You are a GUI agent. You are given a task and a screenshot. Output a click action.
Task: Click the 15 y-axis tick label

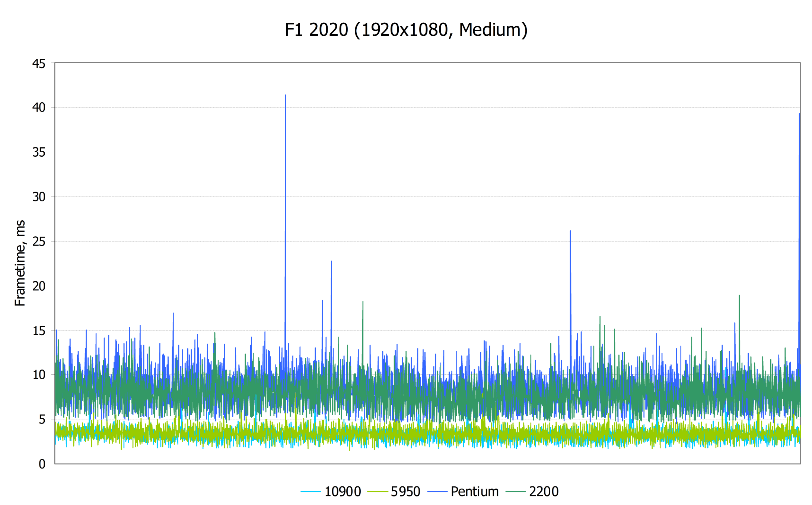pos(39,330)
